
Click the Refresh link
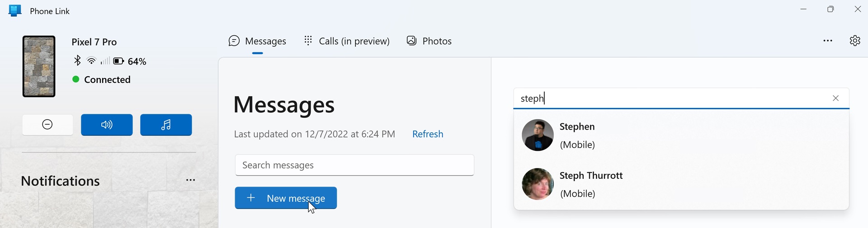tap(428, 134)
